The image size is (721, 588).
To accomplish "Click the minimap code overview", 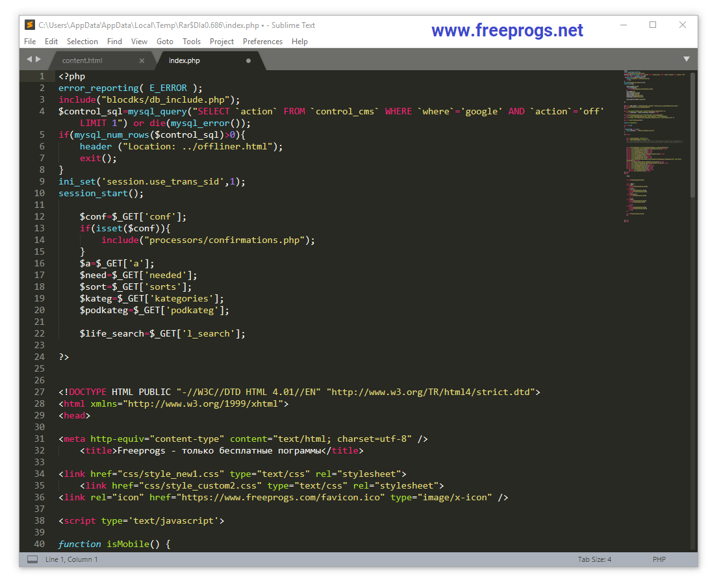I will click(x=654, y=147).
